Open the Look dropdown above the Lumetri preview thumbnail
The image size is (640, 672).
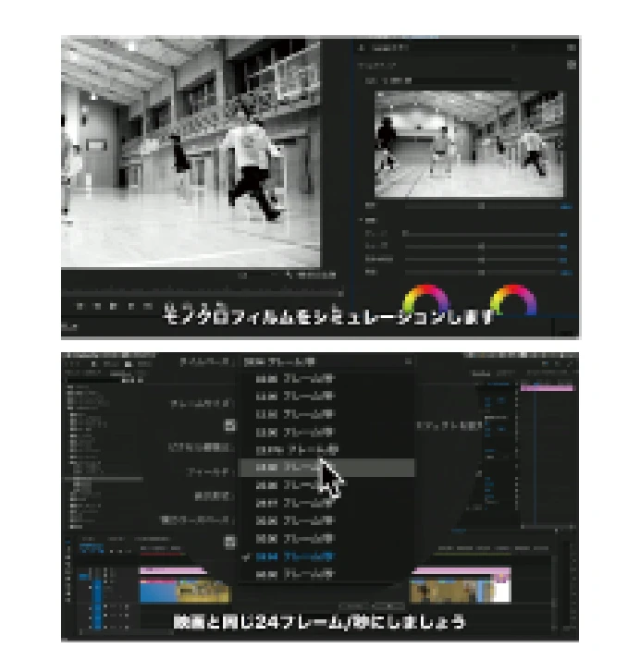(x=438, y=80)
